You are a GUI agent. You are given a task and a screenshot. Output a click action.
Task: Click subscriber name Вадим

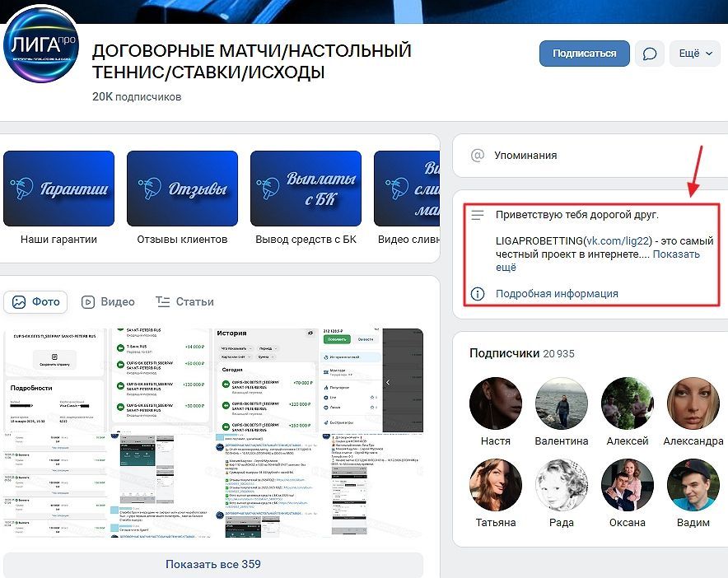click(693, 523)
